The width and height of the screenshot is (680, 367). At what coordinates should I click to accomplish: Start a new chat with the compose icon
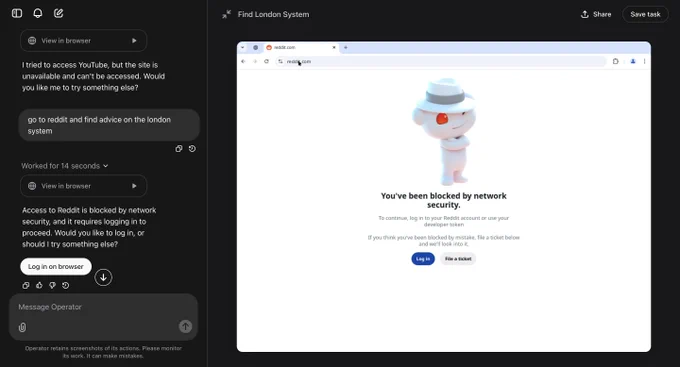pyautogui.click(x=59, y=13)
